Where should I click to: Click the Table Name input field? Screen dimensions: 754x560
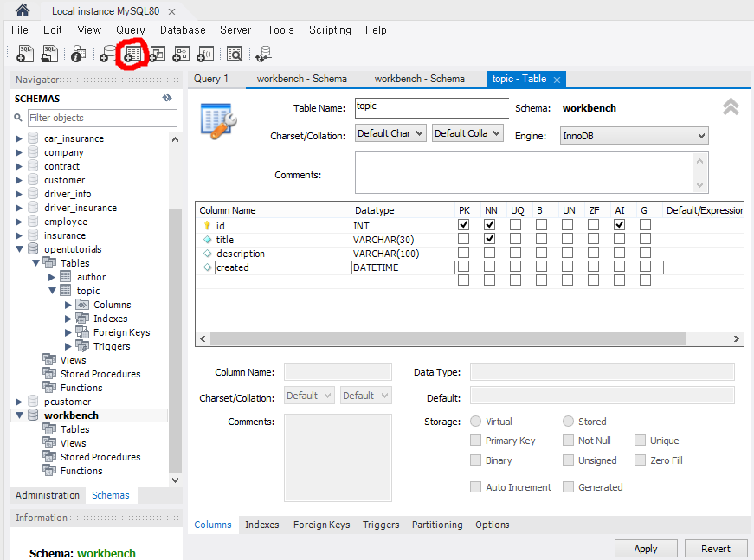(432, 107)
